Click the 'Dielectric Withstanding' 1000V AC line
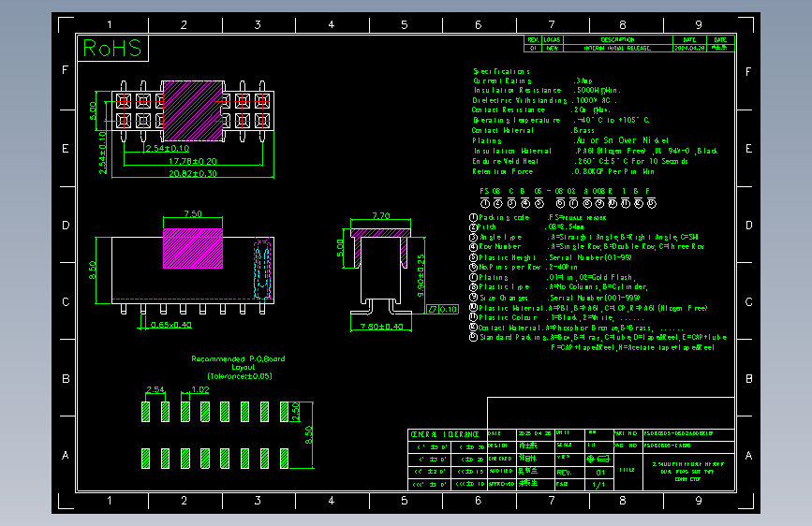This screenshot has width=812, height=526. coord(544,100)
